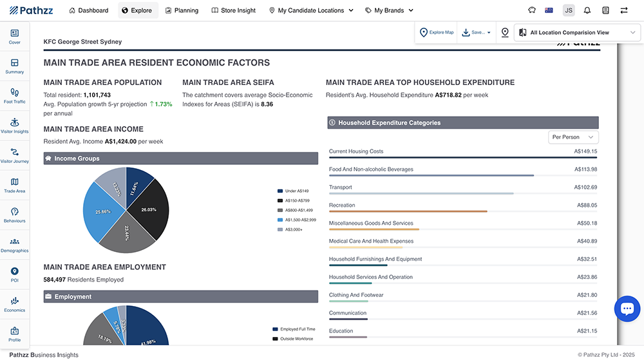This screenshot has height=364, width=644.
Task: Click the notifications bell icon
Action: pyautogui.click(x=587, y=10)
